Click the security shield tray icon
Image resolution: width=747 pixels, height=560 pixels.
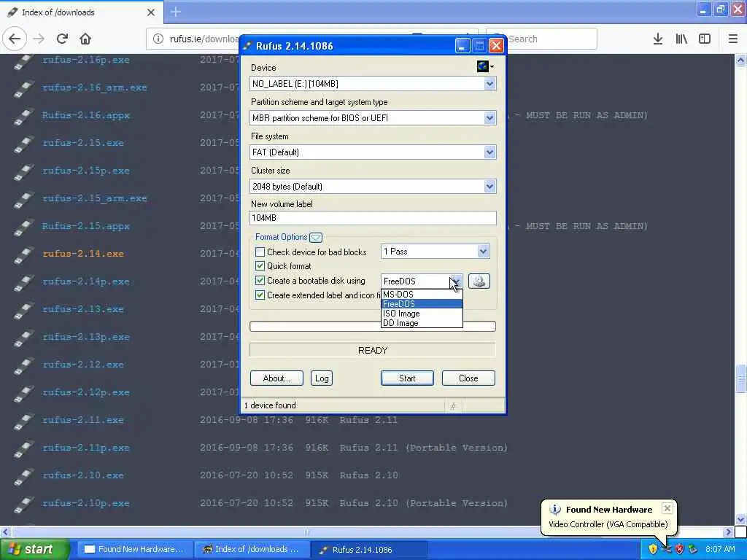coord(653,549)
